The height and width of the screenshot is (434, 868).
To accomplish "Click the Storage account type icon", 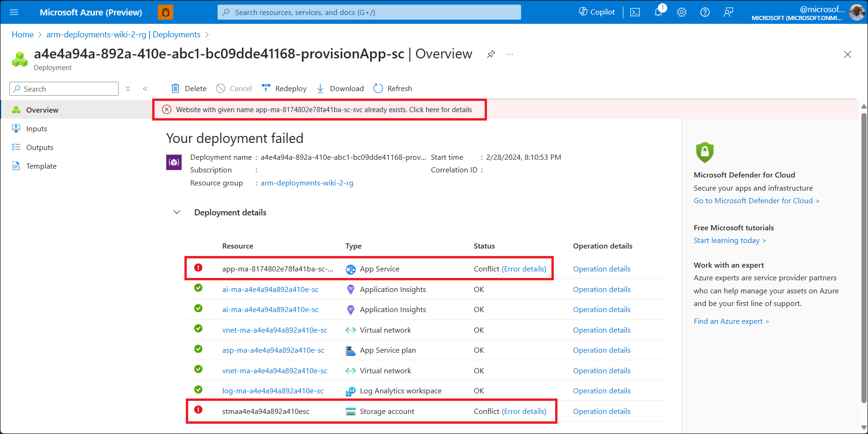I will click(351, 412).
